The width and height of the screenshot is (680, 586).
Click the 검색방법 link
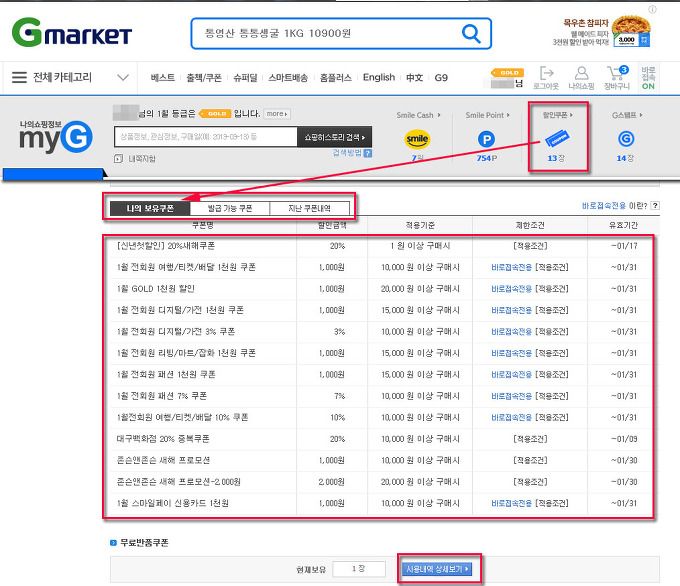(x=347, y=153)
